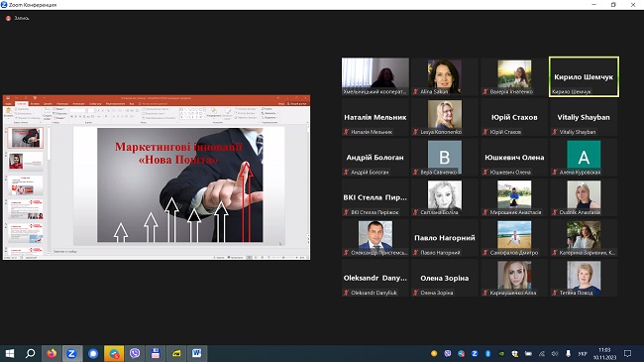Click the red recording indicator icon
644x362 pixels.
tap(8, 18)
